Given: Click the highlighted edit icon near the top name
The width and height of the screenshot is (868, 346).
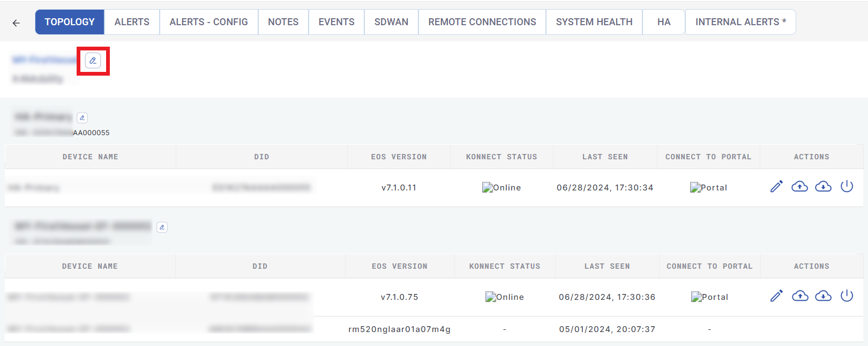Looking at the screenshot, I should pos(93,61).
